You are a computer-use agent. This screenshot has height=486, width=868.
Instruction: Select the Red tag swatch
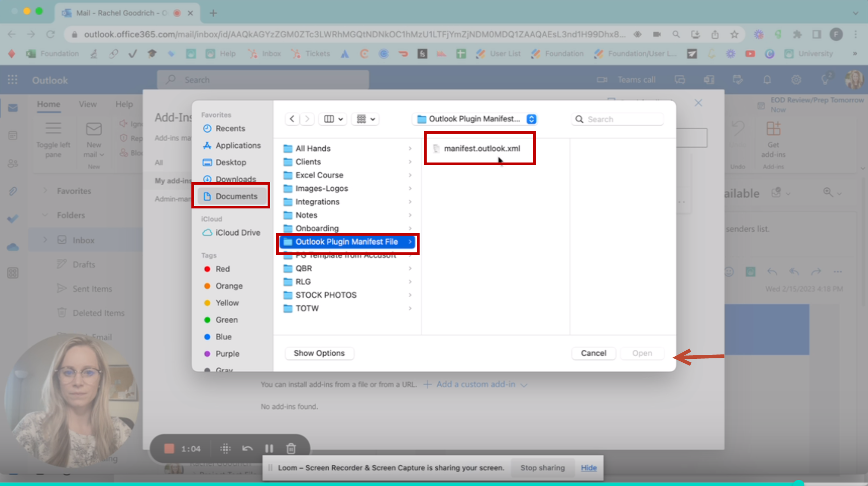click(x=208, y=268)
